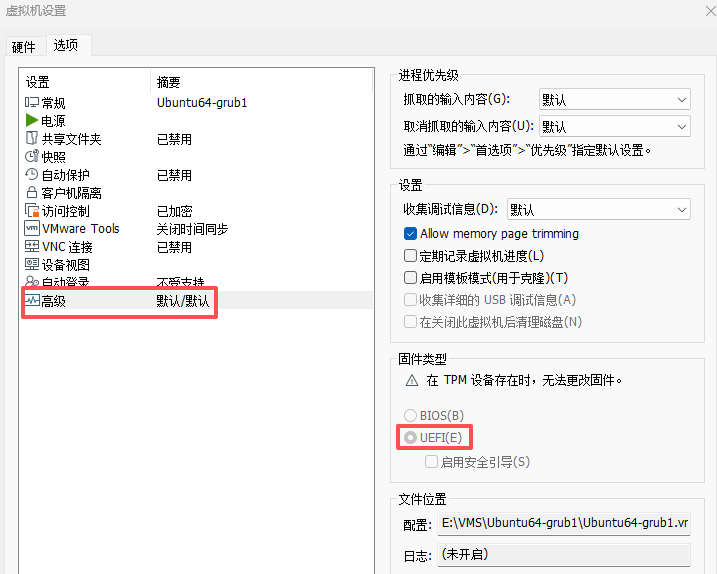Select the VMware Tools row label
717x574 pixels.
point(80,229)
